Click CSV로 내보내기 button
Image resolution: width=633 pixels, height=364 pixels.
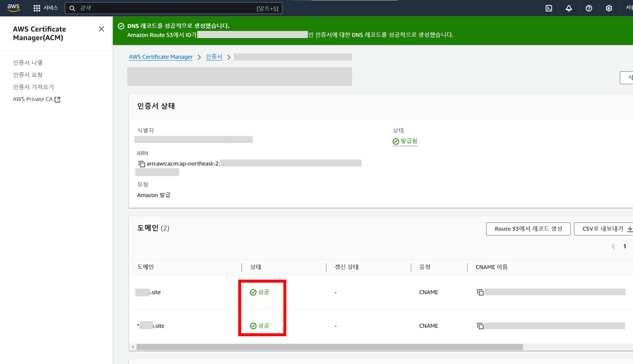603,229
